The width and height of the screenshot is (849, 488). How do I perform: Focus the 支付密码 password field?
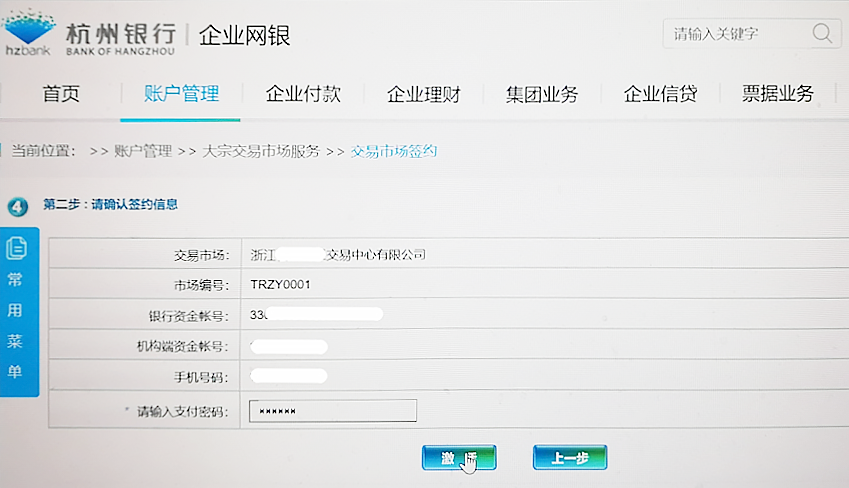pos(332,411)
